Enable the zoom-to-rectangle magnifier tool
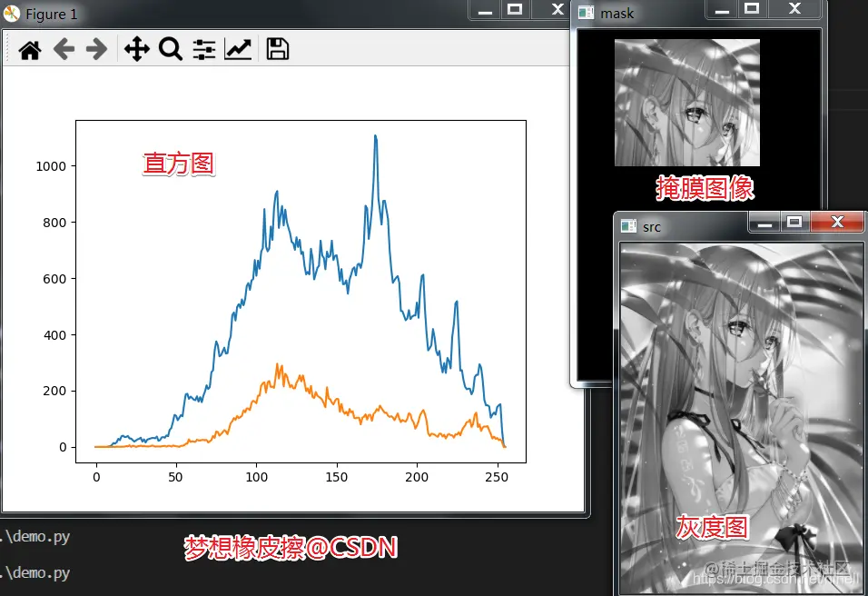The width and height of the screenshot is (868, 596). coord(171,48)
